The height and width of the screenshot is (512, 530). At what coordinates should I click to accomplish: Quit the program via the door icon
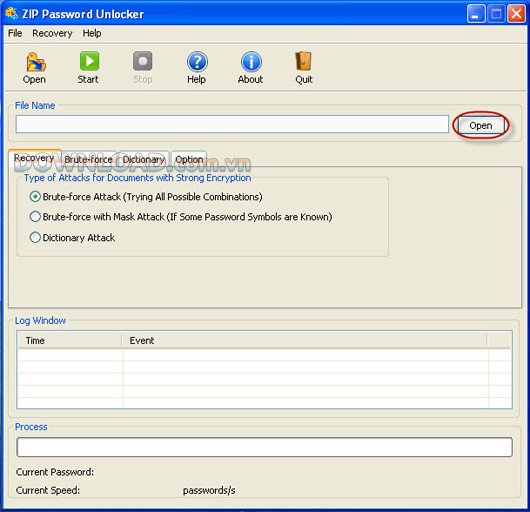pyautogui.click(x=303, y=61)
